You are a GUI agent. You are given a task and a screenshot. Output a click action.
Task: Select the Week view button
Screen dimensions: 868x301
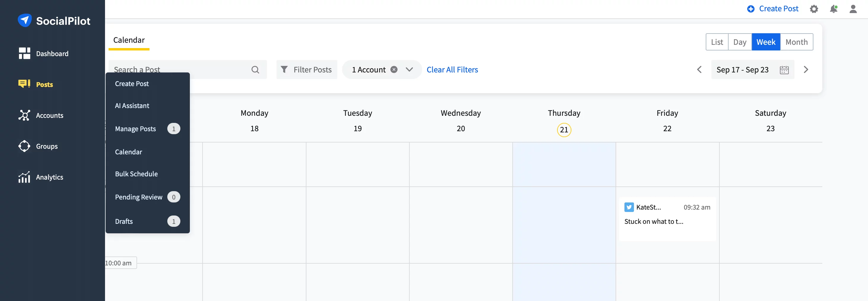coord(766,42)
